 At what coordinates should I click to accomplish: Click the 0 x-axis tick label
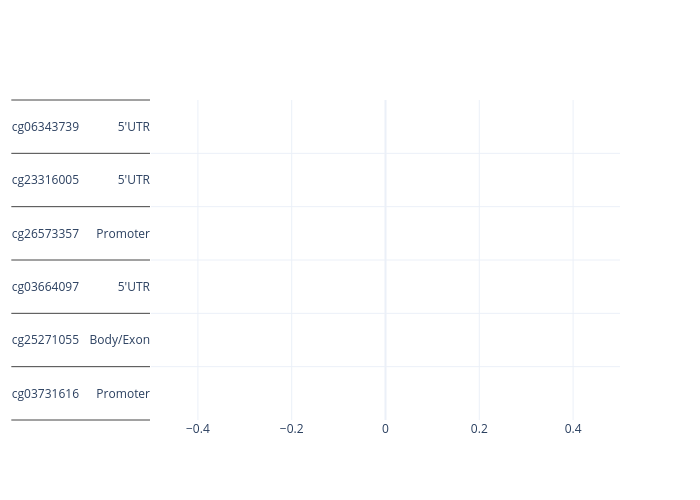385,429
